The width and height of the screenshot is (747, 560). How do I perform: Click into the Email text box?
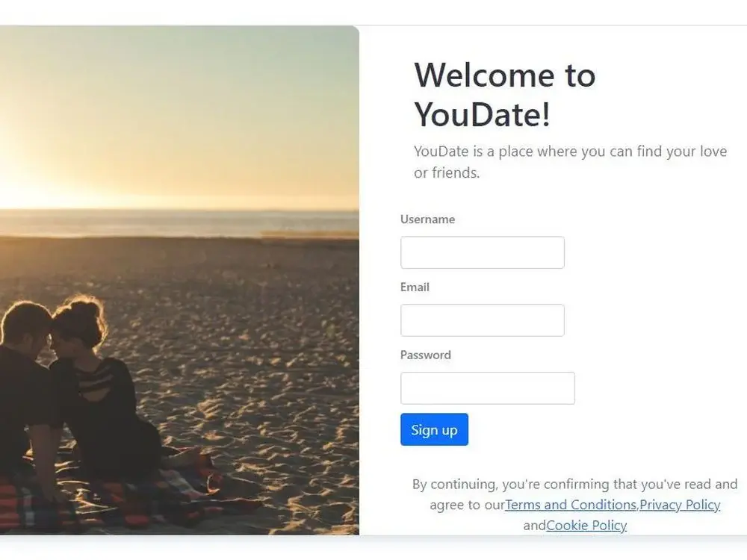point(482,320)
